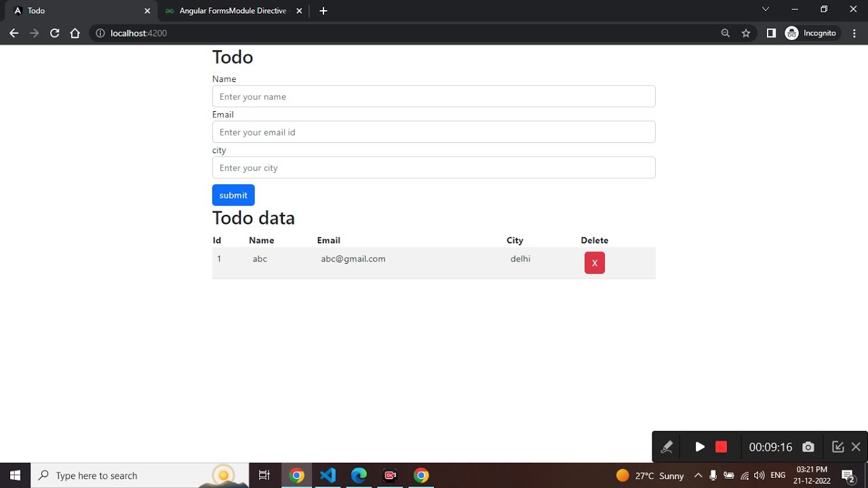Open the volume speaker icon
868x488 pixels.
coord(759,476)
